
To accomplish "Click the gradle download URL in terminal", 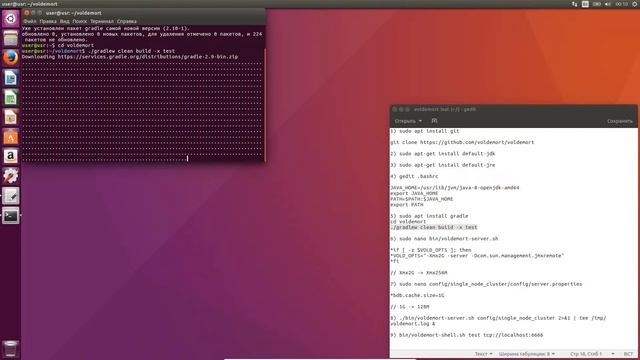I will (148, 57).
